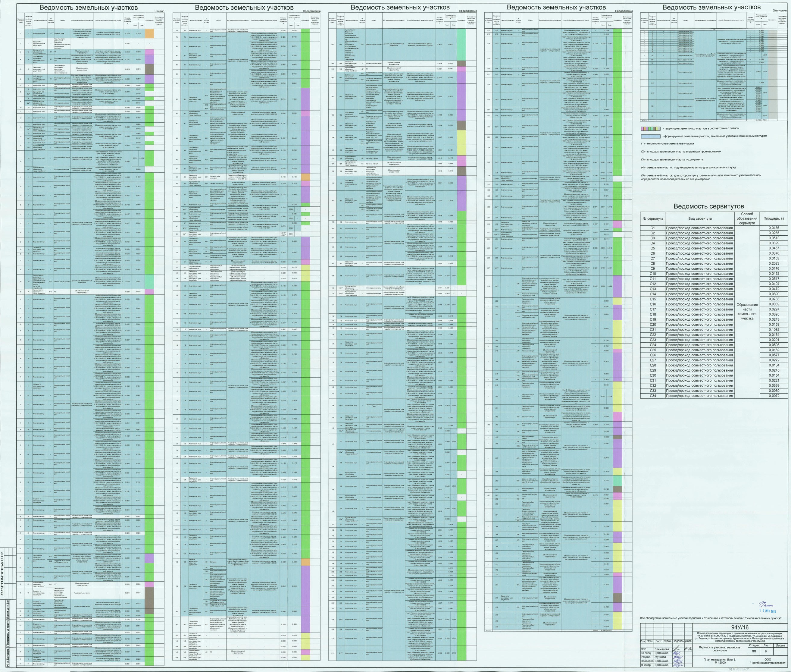Select the 'Окончание' label on last table
The image size is (791, 672).
779,11
